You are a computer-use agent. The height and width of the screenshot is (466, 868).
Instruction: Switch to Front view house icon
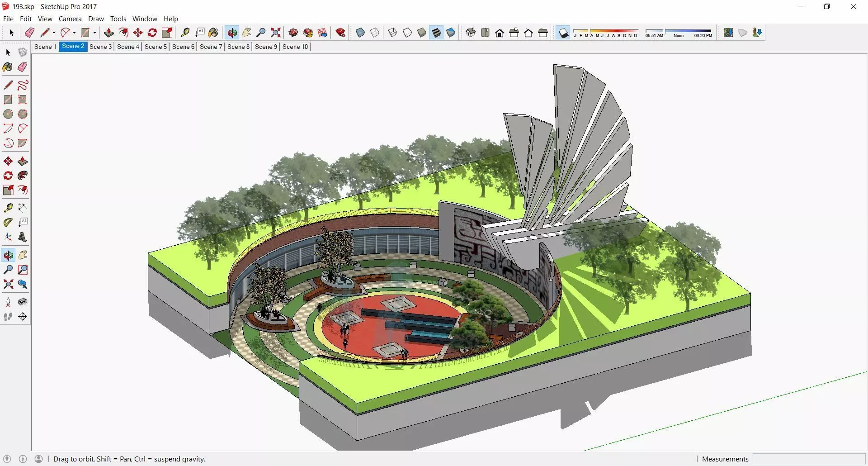click(x=500, y=33)
